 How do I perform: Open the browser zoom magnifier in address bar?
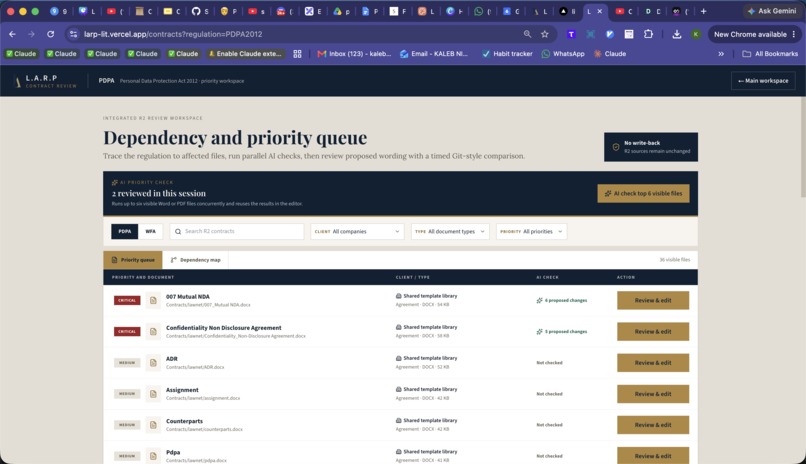click(x=527, y=34)
